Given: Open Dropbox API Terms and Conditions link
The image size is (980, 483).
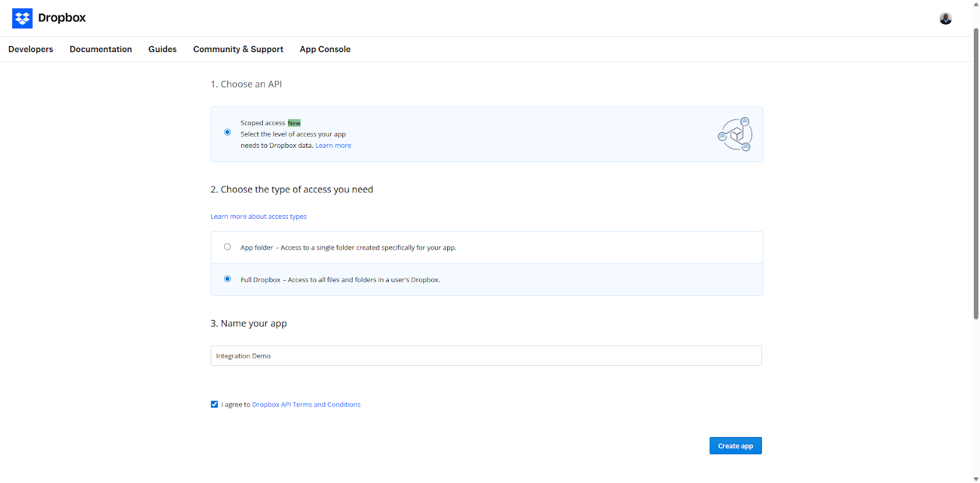Looking at the screenshot, I should (x=306, y=405).
